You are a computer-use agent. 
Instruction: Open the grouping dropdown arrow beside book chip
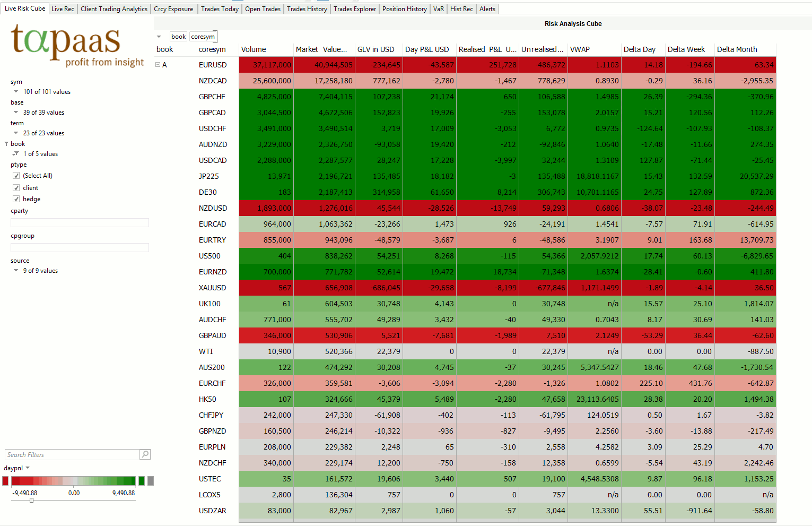[159, 37]
